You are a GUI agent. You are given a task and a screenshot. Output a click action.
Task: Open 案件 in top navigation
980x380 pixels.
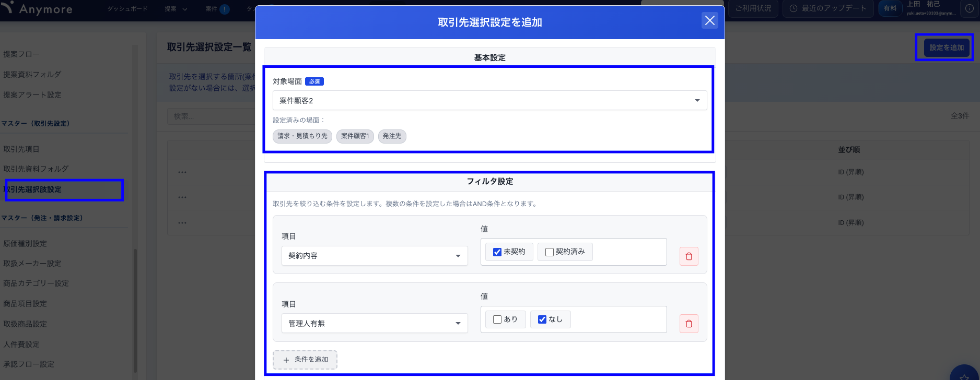[211, 9]
